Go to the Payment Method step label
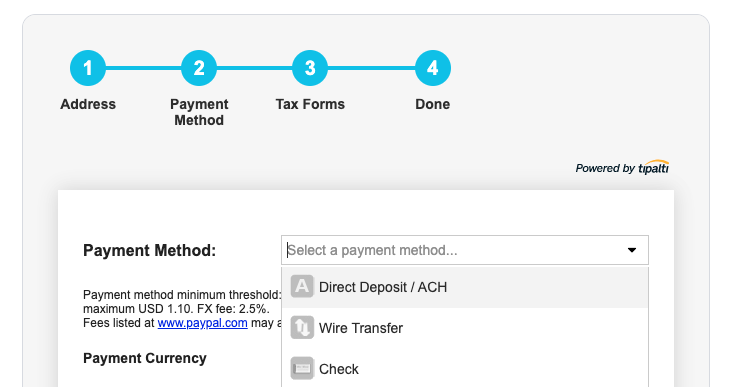The height and width of the screenshot is (387, 739). (x=199, y=112)
